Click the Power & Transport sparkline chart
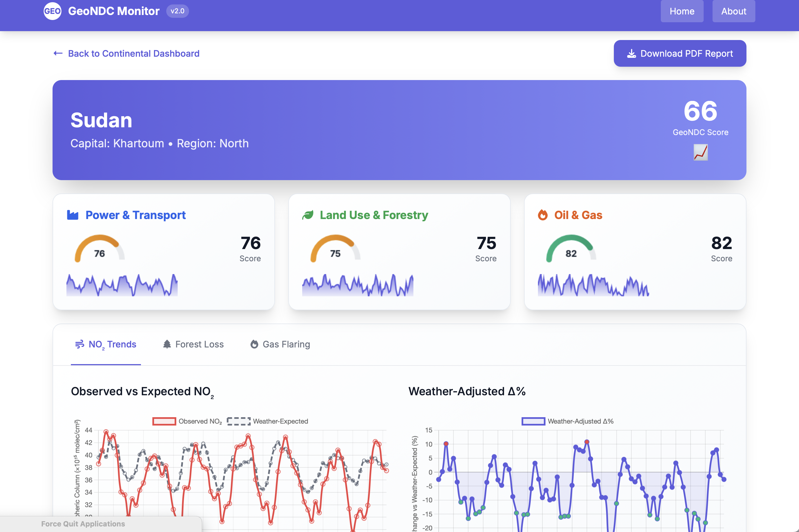The height and width of the screenshot is (532, 799). 122,285
